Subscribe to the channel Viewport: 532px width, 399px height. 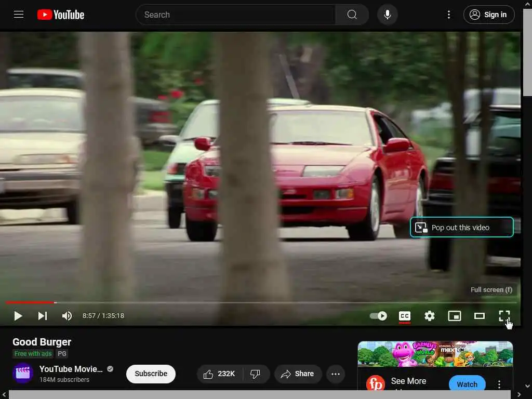pyautogui.click(x=151, y=374)
